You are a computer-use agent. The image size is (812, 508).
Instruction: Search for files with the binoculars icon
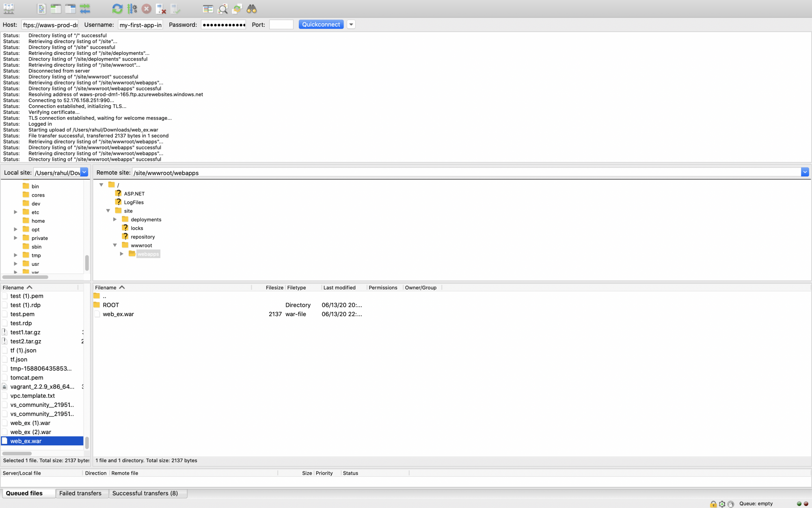[251, 9]
